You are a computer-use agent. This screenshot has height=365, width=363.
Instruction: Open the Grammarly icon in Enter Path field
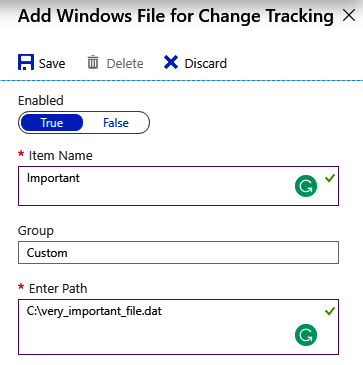point(306,335)
